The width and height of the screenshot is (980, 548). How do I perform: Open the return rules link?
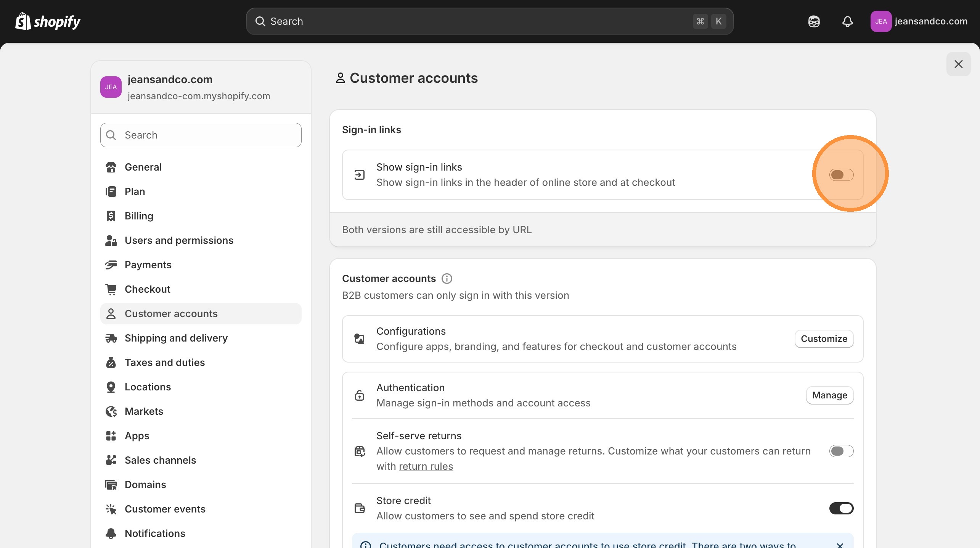point(426,466)
